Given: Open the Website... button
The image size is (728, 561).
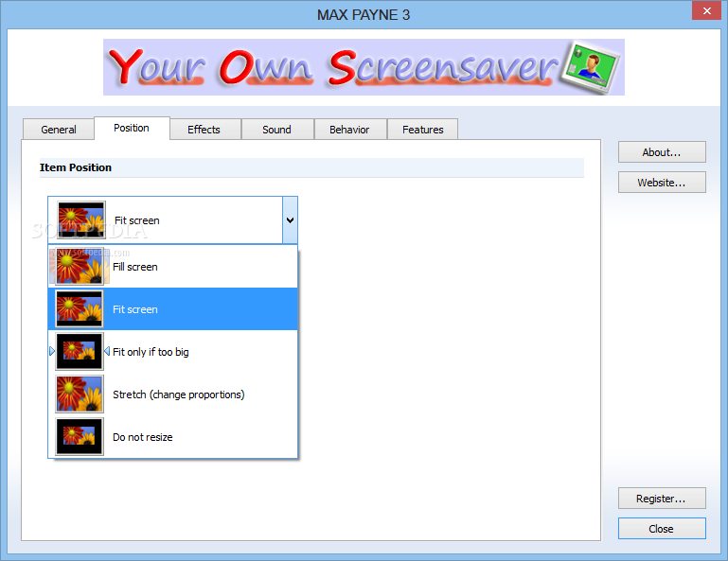Looking at the screenshot, I should tap(662, 183).
